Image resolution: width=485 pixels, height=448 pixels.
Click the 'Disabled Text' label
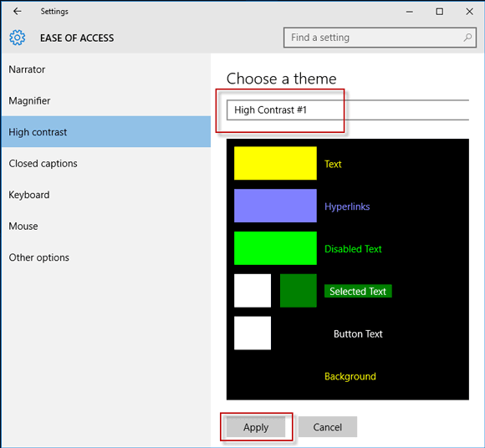[353, 249]
